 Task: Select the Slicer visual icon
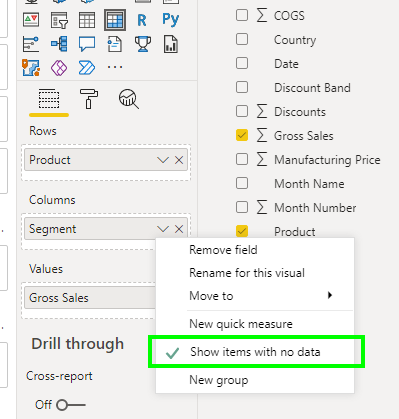pos(59,20)
